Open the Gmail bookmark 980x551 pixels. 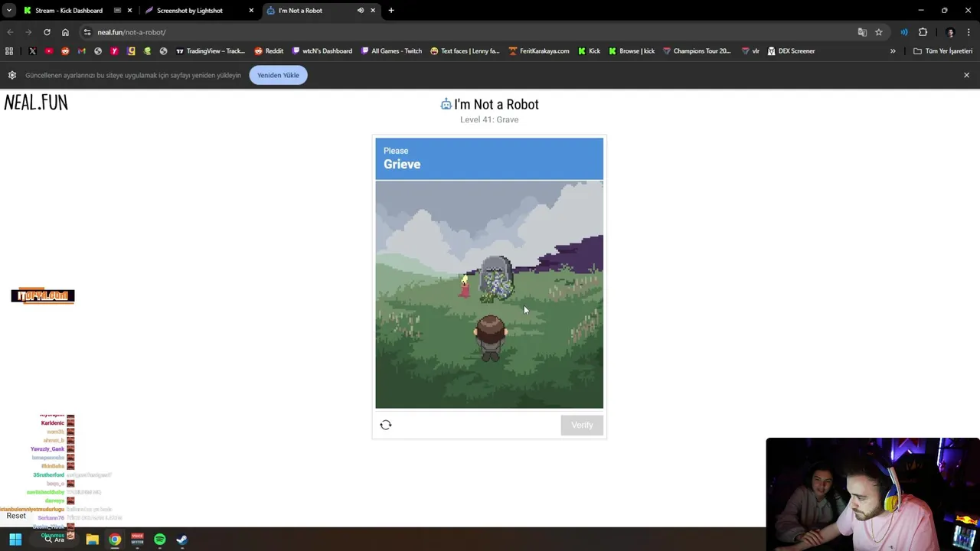click(x=81, y=51)
